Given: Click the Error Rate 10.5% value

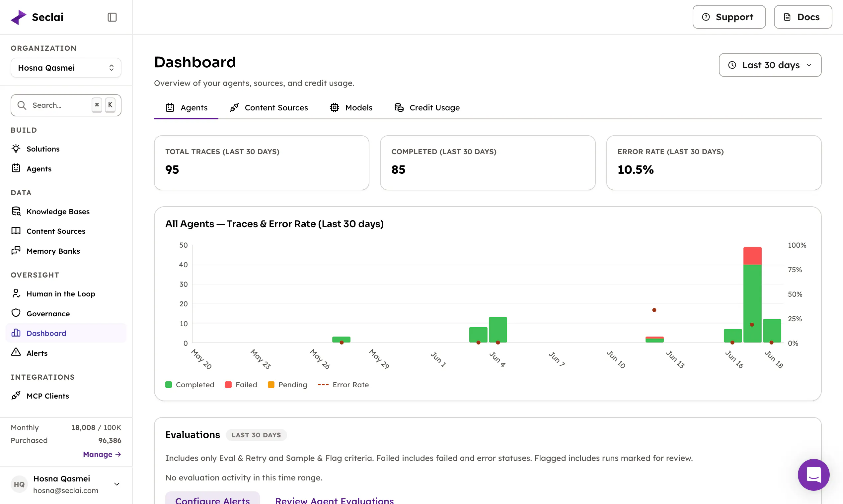Looking at the screenshot, I should (x=635, y=169).
